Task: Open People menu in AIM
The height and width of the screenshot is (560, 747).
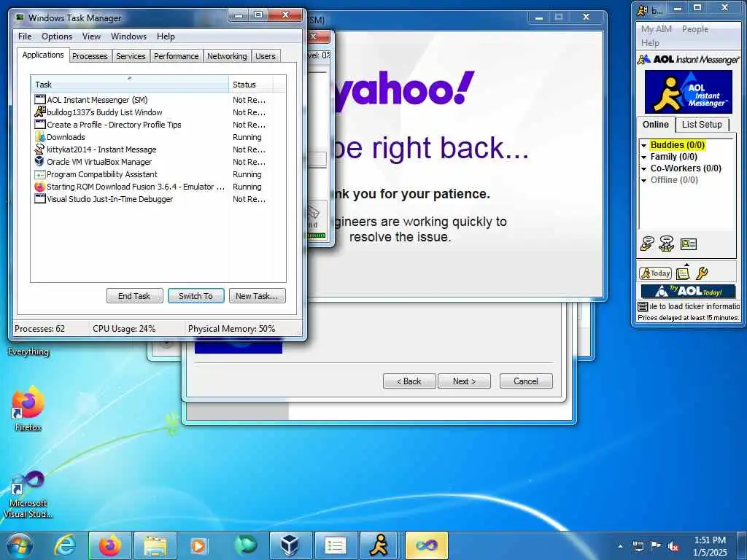Action: tap(695, 29)
